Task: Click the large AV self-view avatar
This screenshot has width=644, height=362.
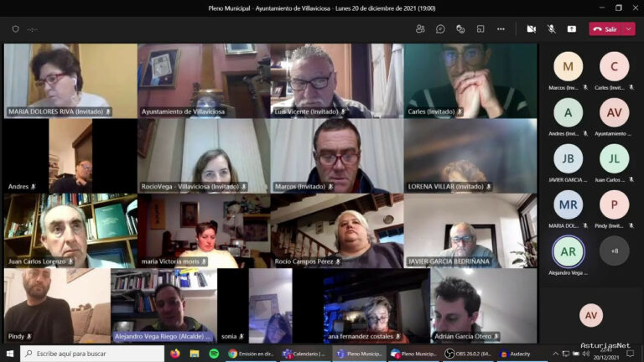Action: [591, 315]
